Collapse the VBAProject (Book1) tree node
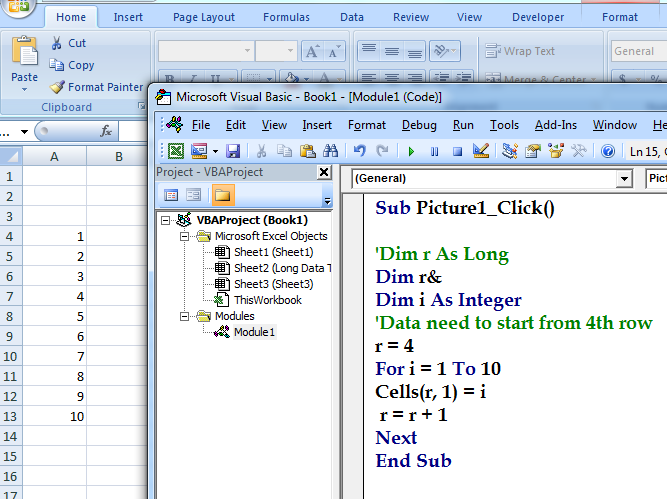 pyautogui.click(x=165, y=220)
